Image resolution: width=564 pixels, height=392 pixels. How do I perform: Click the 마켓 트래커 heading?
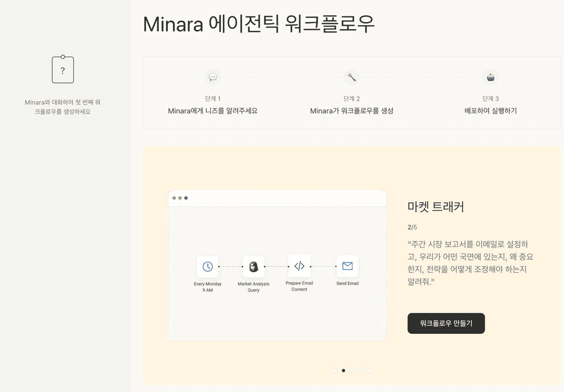(436, 207)
